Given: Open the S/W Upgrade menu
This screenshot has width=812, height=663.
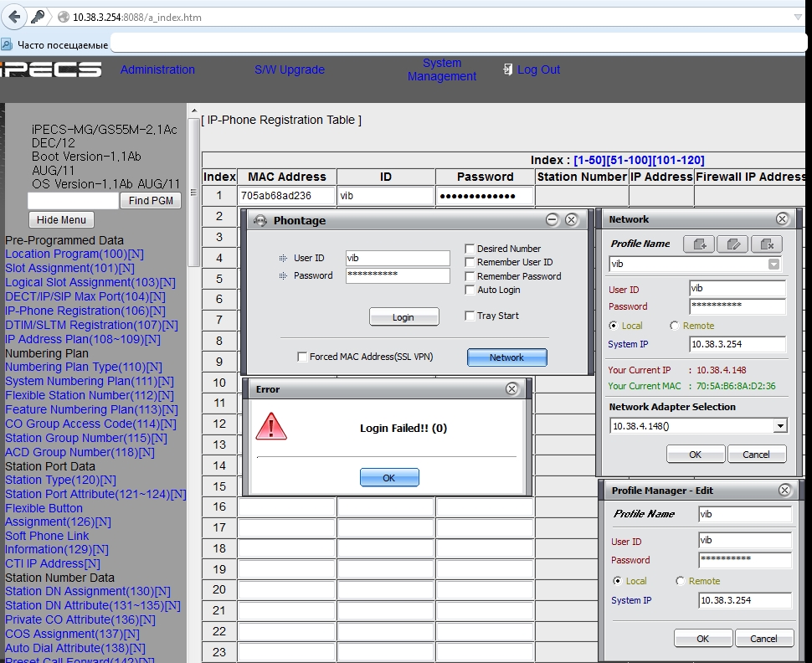Looking at the screenshot, I should coord(290,69).
